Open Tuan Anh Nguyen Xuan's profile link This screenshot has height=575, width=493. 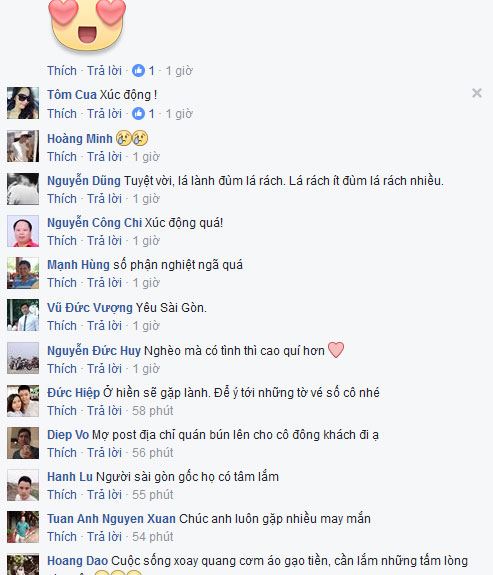(112, 519)
